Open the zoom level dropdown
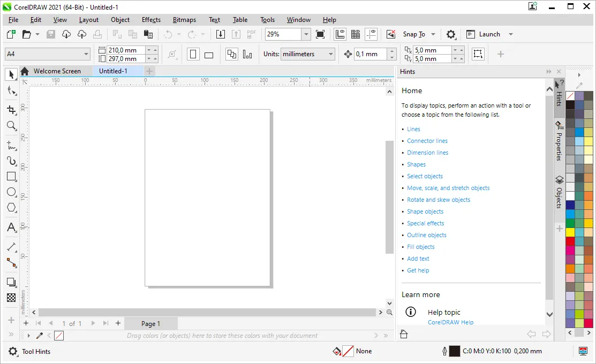This screenshot has height=364, width=596. (305, 34)
